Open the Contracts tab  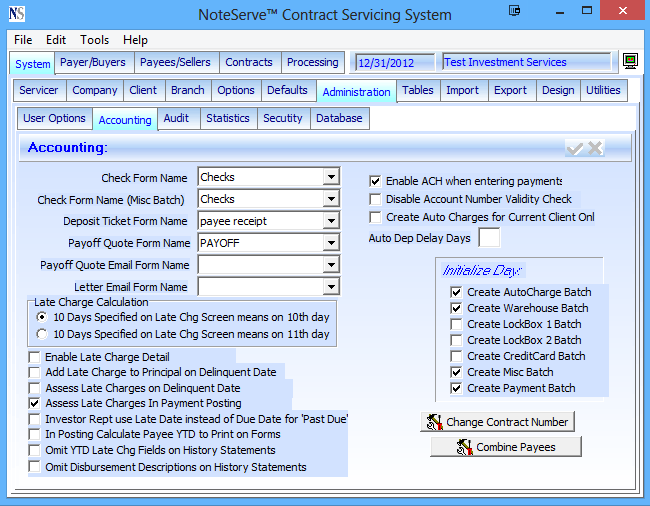click(x=249, y=62)
